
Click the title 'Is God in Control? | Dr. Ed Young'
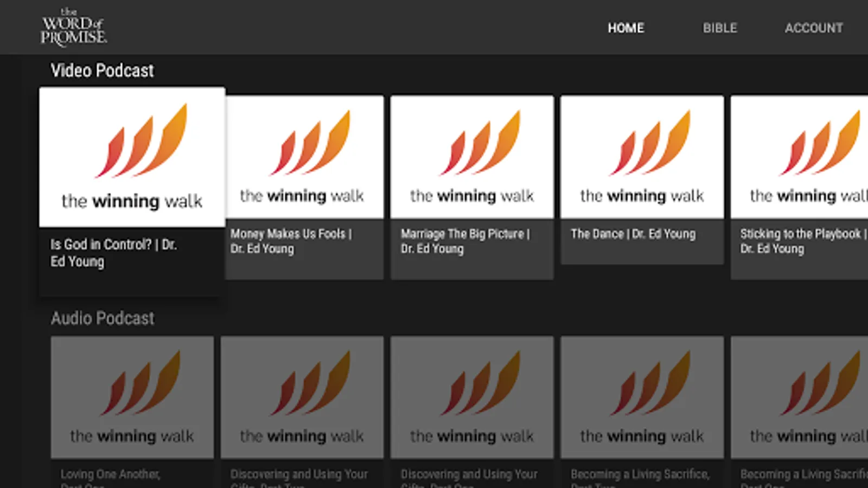(x=113, y=253)
